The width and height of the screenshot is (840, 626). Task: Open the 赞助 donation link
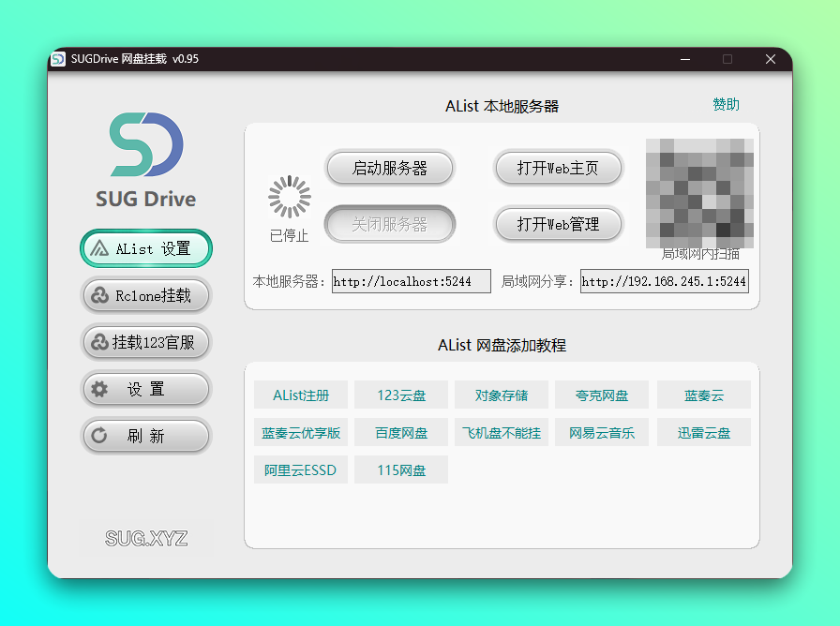coord(726,104)
